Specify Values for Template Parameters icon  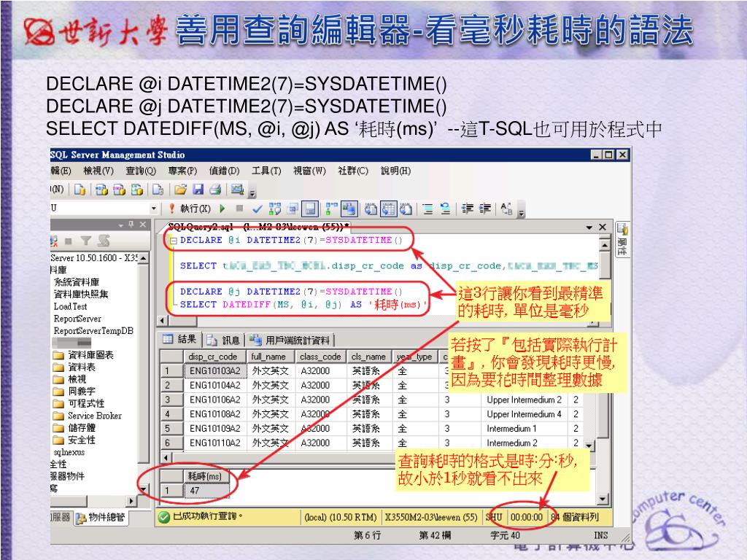[x=507, y=209]
